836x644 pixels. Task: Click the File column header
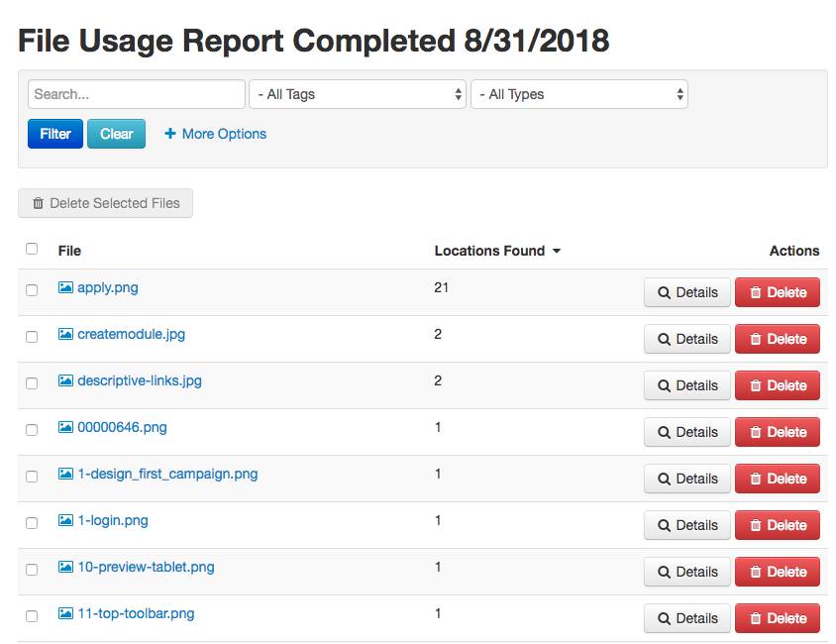(x=69, y=252)
